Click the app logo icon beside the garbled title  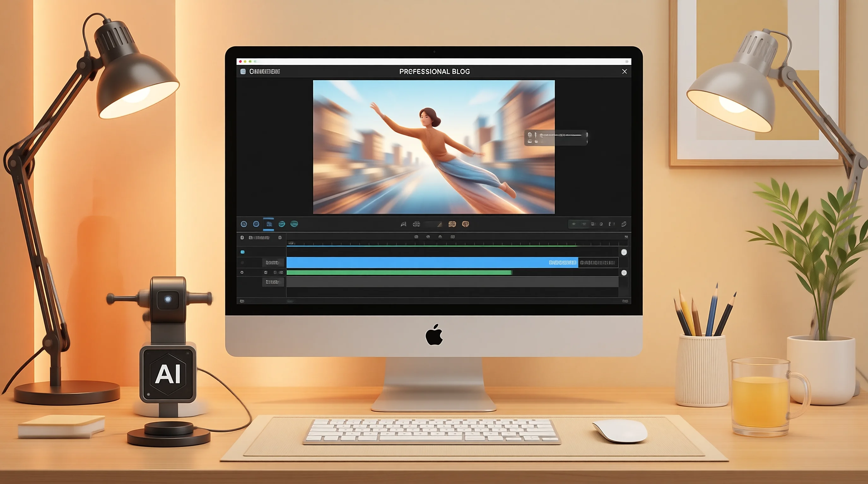(243, 71)
